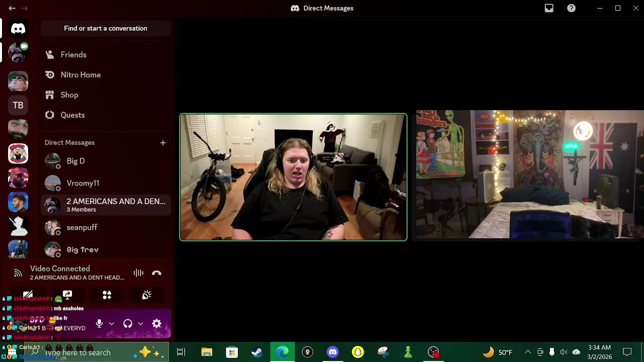Deafen with the headphones icon
The width and height of the screenshot is (644, 362).
pos(128,324)
